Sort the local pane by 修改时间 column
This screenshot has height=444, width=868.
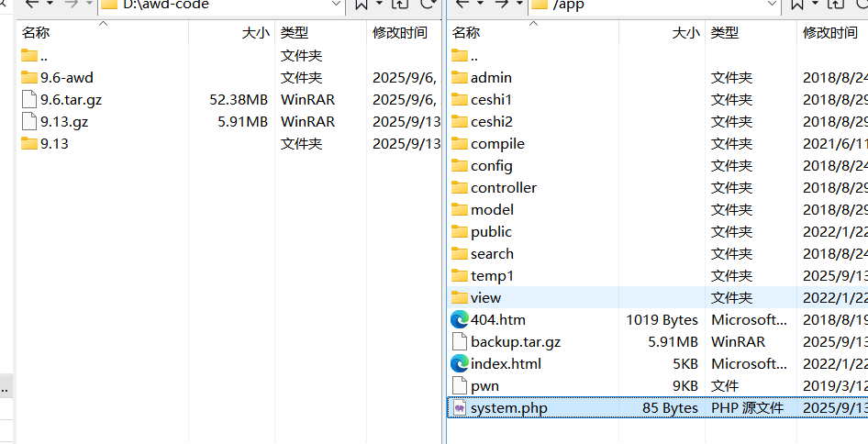coord(399,33)
